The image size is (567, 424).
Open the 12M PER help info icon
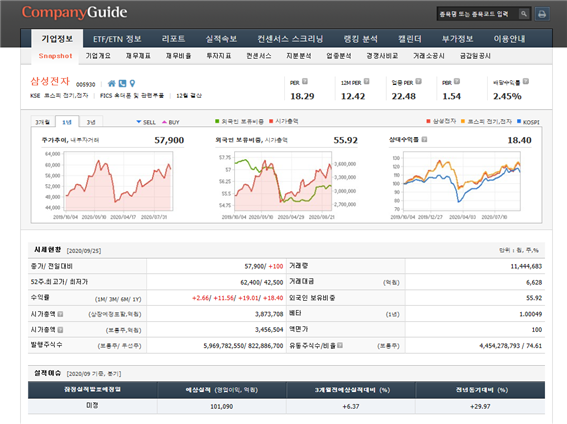(x=367, y=81)
